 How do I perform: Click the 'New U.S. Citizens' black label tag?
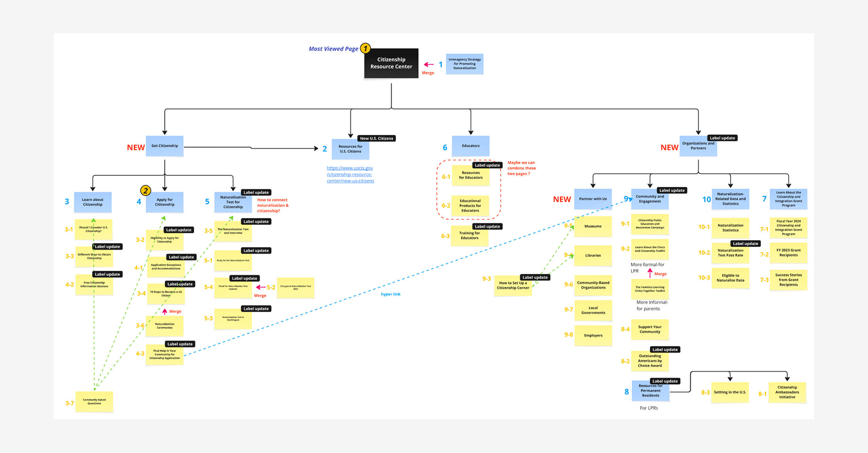[x=376, y=138]
